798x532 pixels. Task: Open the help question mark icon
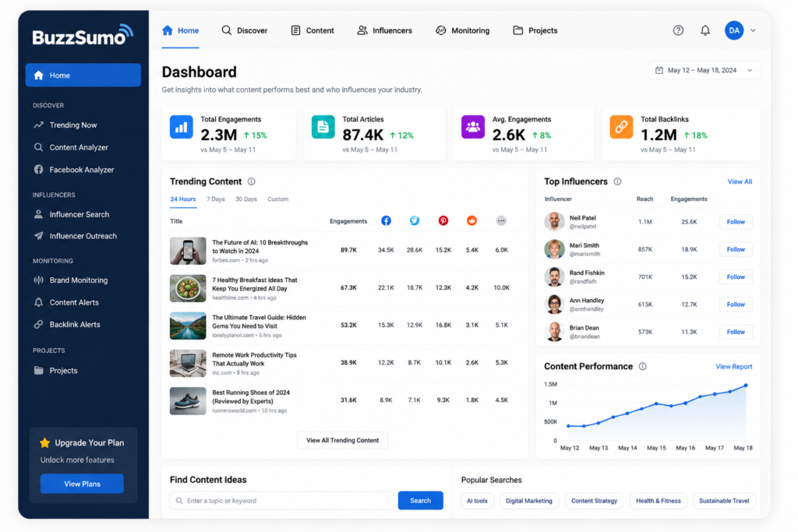coord(678,30)
